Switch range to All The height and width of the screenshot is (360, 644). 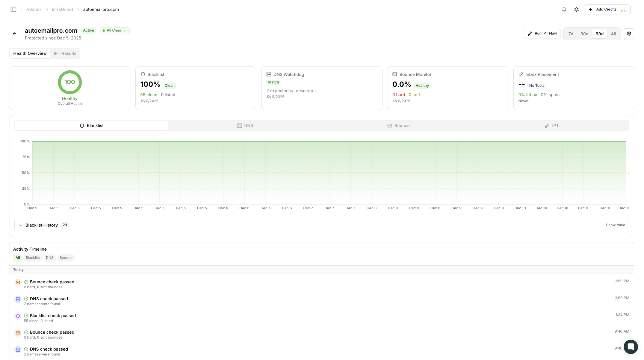coord(613,34)
